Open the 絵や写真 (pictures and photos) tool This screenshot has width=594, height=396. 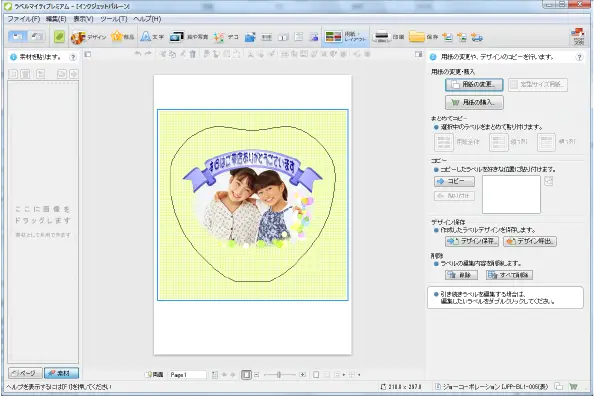point(189,37)
